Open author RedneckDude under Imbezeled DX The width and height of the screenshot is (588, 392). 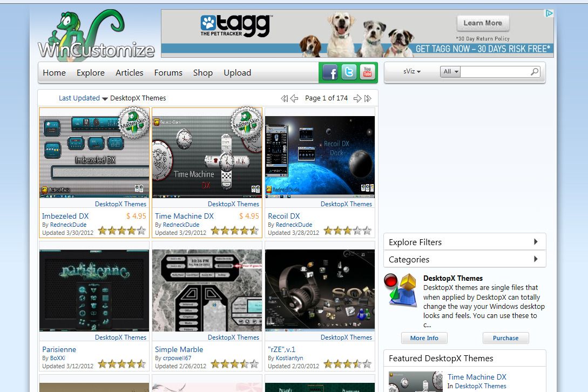pyautogui.click(x=68, y=225)
